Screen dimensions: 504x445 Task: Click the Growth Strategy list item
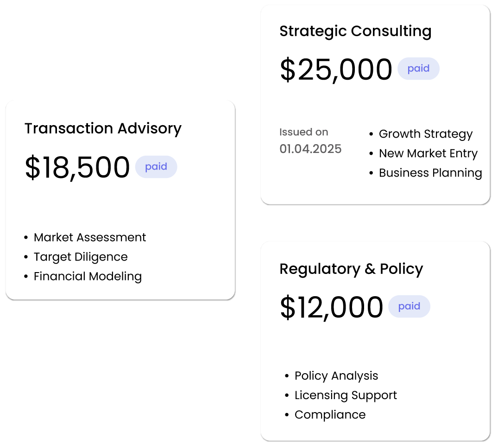pyautogui.click(x=425, y=134)
